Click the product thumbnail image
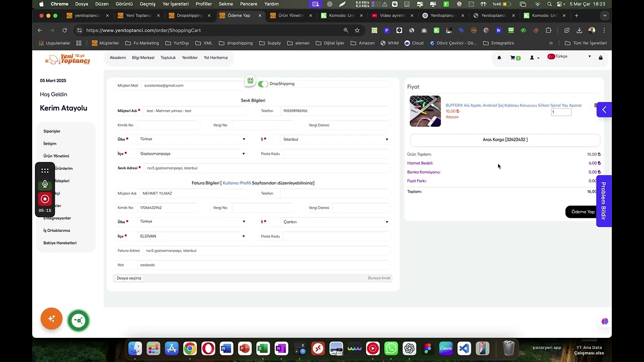Screen dimensions: 644x362 (425, 111)
